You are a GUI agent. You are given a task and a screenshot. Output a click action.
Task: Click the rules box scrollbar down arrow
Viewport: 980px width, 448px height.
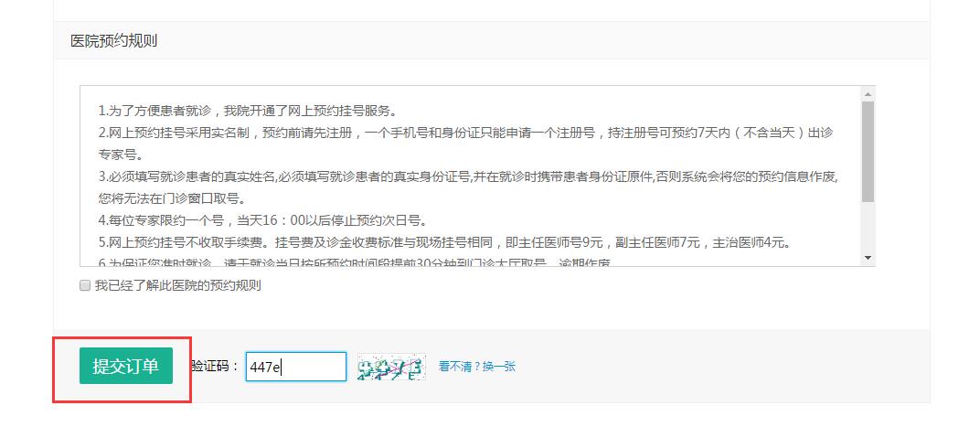(868, 258)
